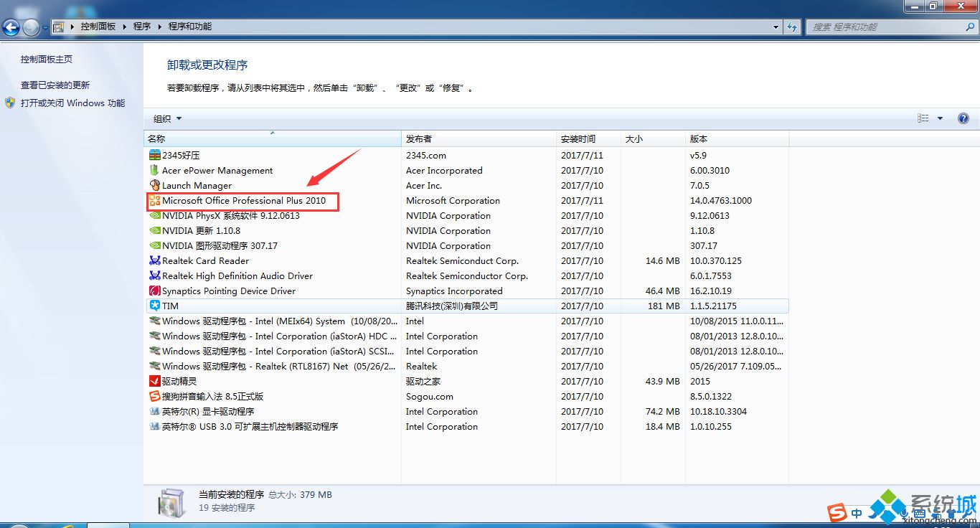Click the view layout icon

point(923,118)
